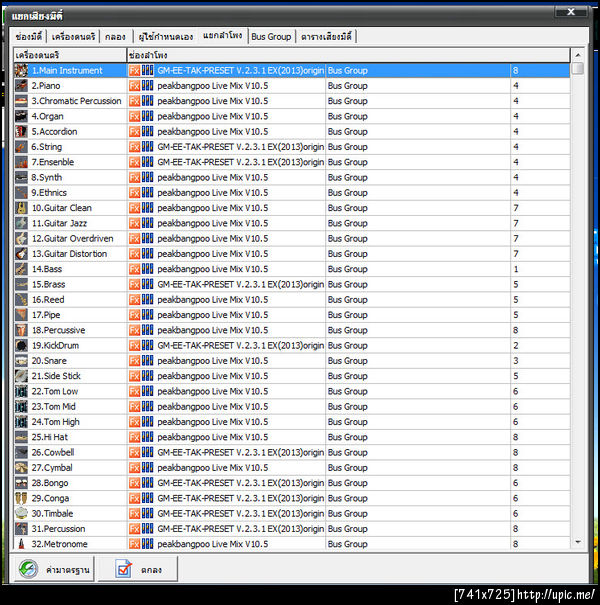
Task: Click the Fx icon in the Main Instrument row
Action: [x=134, y=70]
